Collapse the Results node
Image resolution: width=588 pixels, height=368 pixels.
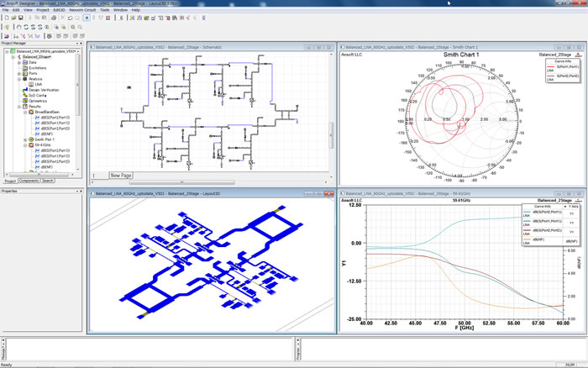coord(19,107)
